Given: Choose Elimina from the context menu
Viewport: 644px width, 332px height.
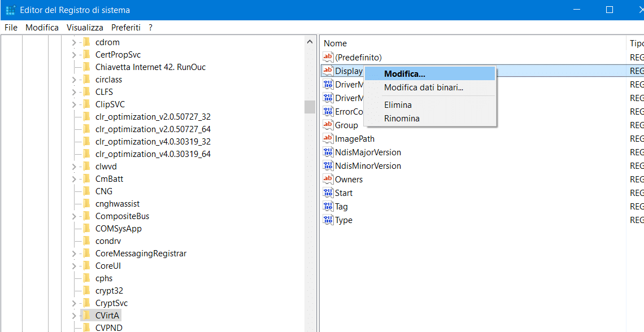Looking at the screenshot, I should coord(430,105).
